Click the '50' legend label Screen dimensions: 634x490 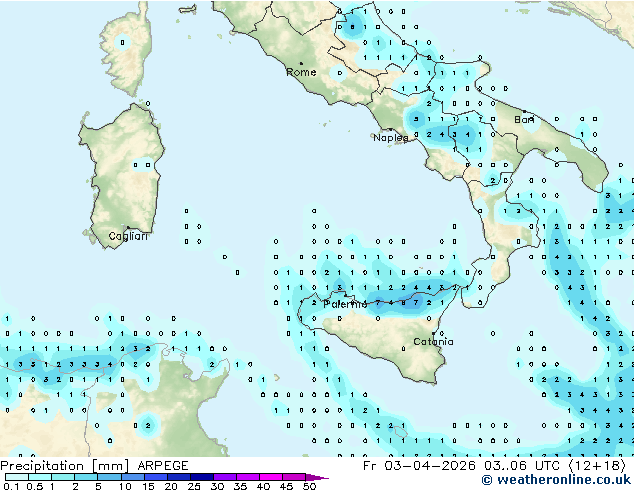pyautogui.click(x=309, y=486)
